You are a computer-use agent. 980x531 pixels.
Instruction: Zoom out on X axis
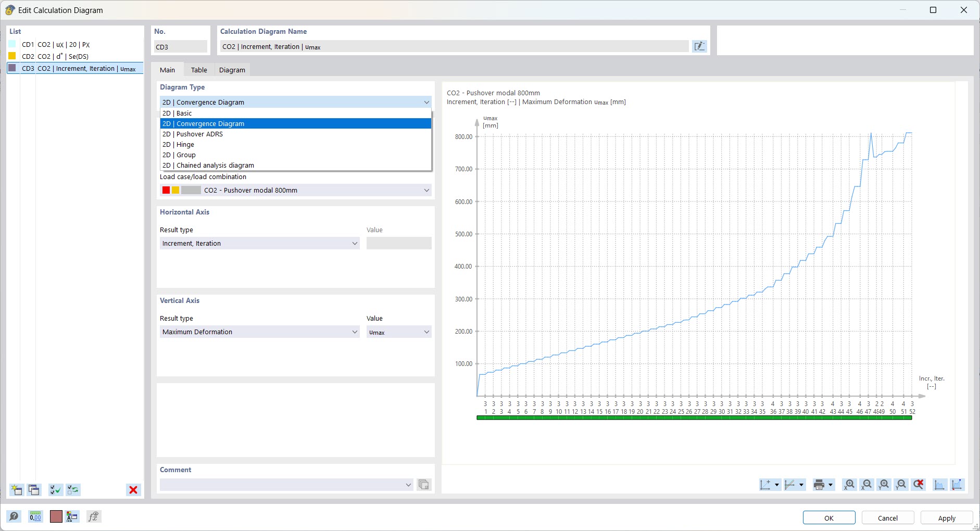point(866,485)
